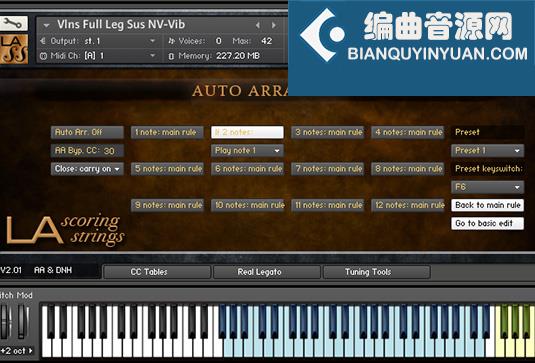Open the wrench instrument edit tool
The image size is (535, 363).
[13, 24]
